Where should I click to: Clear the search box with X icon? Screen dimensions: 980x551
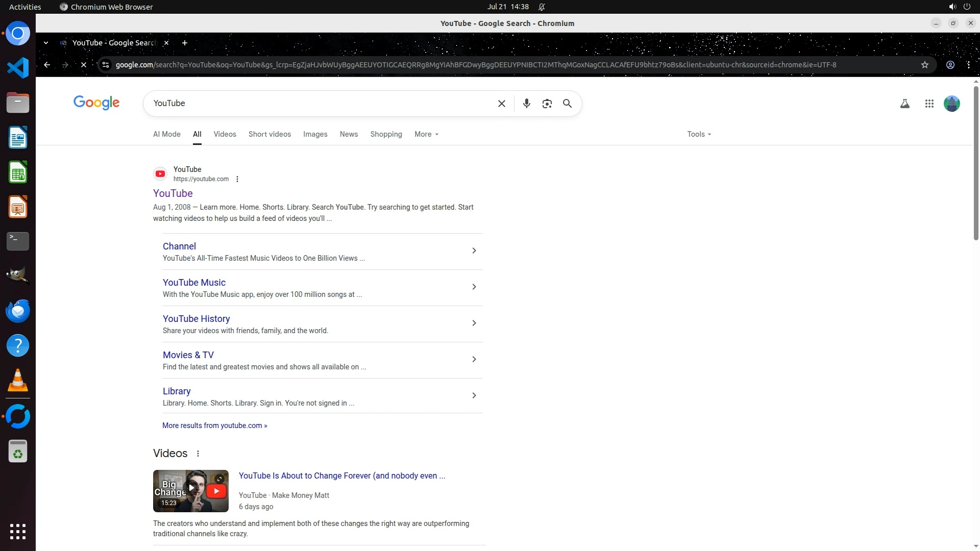tap(501, 104)
